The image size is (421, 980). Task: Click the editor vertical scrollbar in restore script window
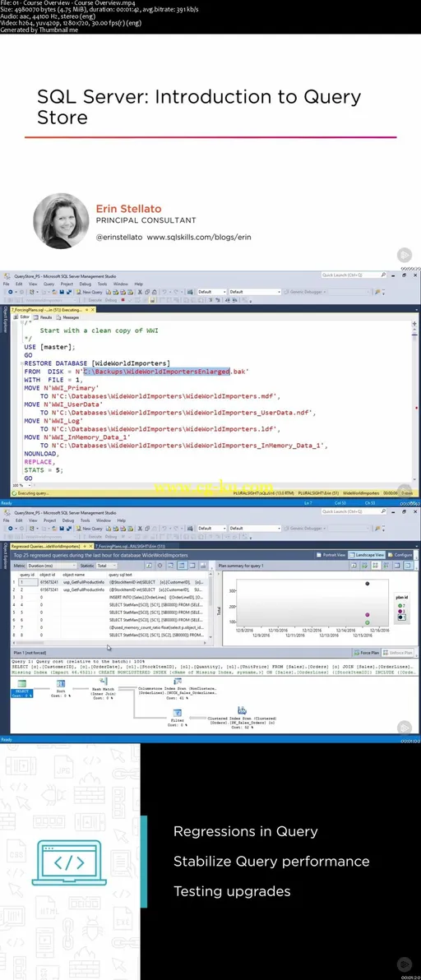pyautogui.click(x=414, y=400)
